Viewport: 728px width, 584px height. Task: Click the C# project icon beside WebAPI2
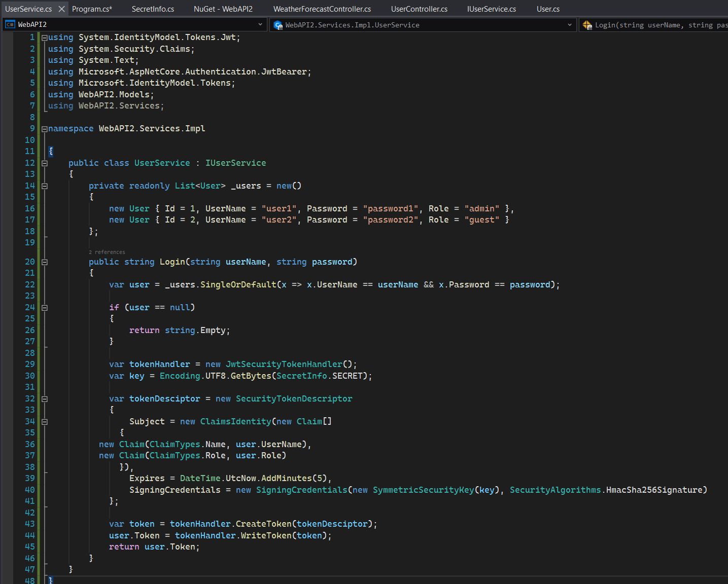coord(10,24)
